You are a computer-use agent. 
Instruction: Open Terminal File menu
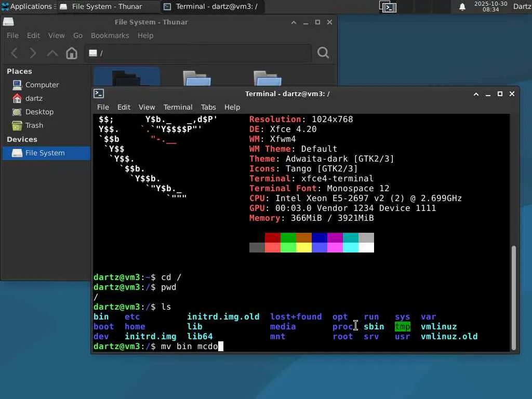(x=103, y=107)
